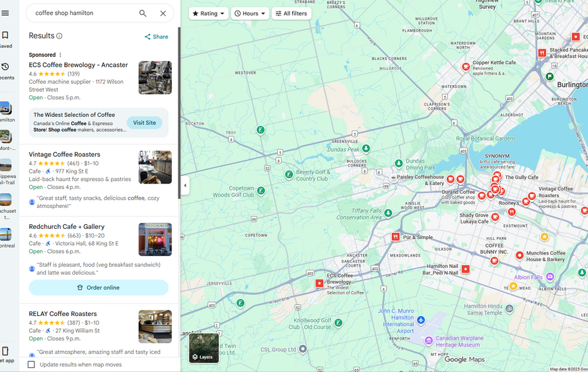Click Knollwood Golf Club marker
The width and height of the screenshot is (588, 372).
[x=338, y=323]
